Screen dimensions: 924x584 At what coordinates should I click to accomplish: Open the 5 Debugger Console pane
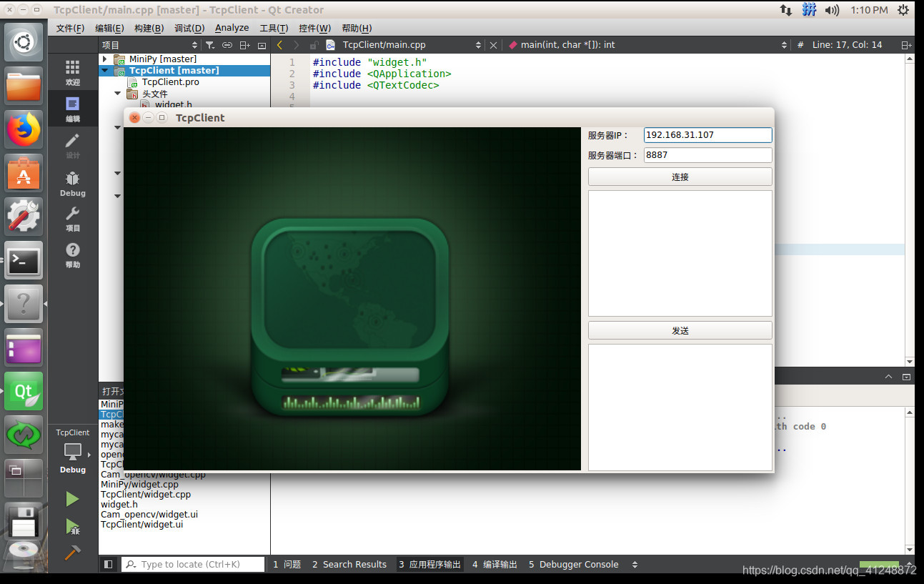click(574, 565)
